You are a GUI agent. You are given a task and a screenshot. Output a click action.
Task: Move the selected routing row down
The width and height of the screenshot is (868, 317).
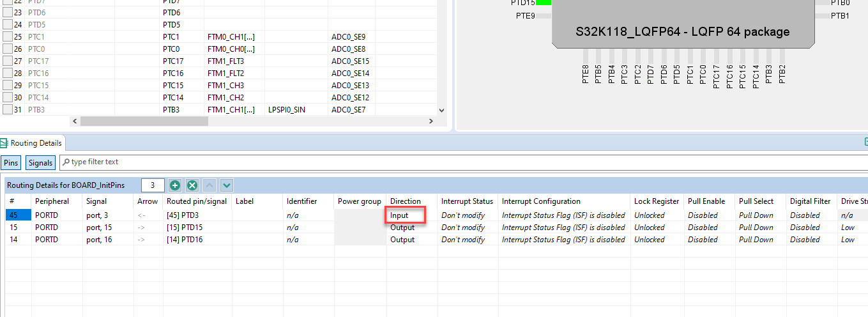pyautogui.click(x=226, y=185)
